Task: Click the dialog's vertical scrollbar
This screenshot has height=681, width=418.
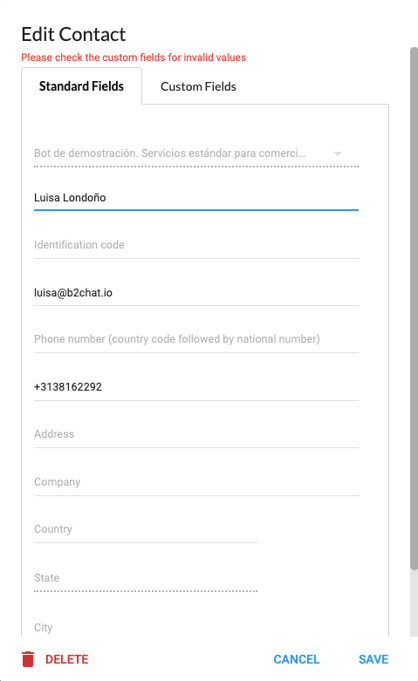Action: 414,308
